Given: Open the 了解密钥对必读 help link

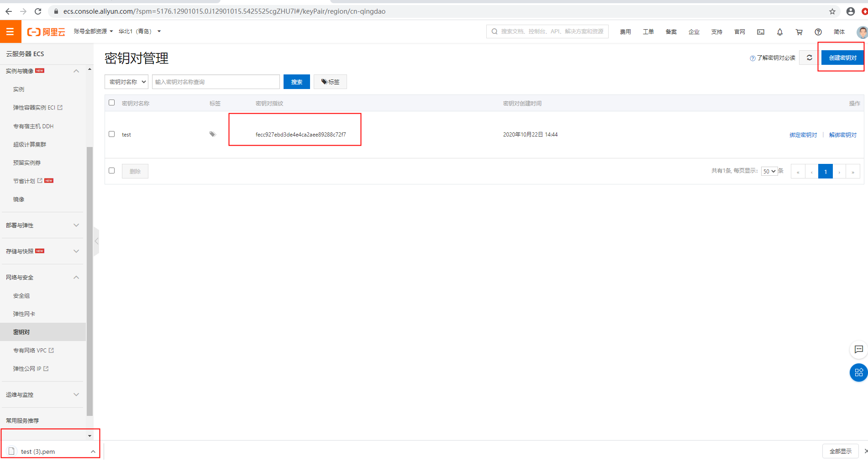Looking at the screenshot, I should 773,58.
